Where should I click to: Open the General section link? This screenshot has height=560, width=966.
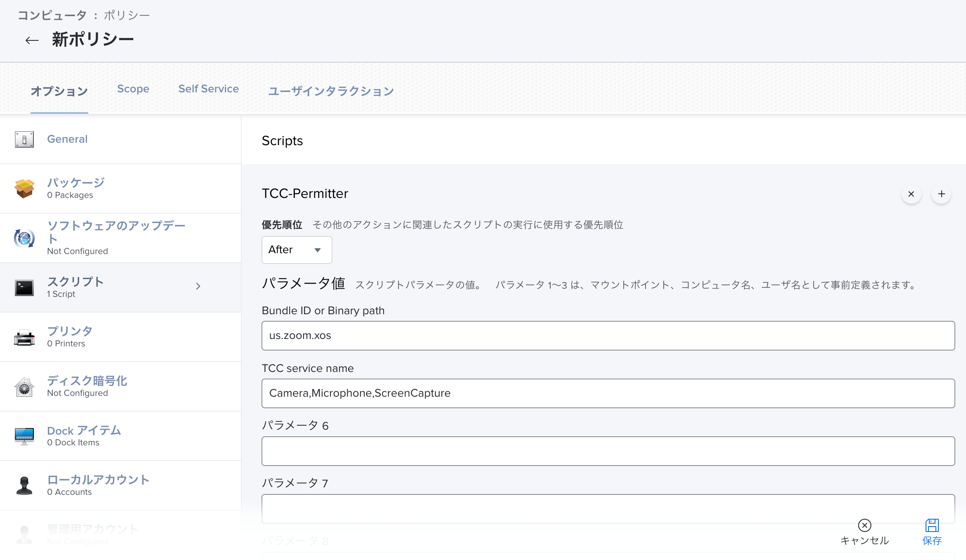(67, 139)
